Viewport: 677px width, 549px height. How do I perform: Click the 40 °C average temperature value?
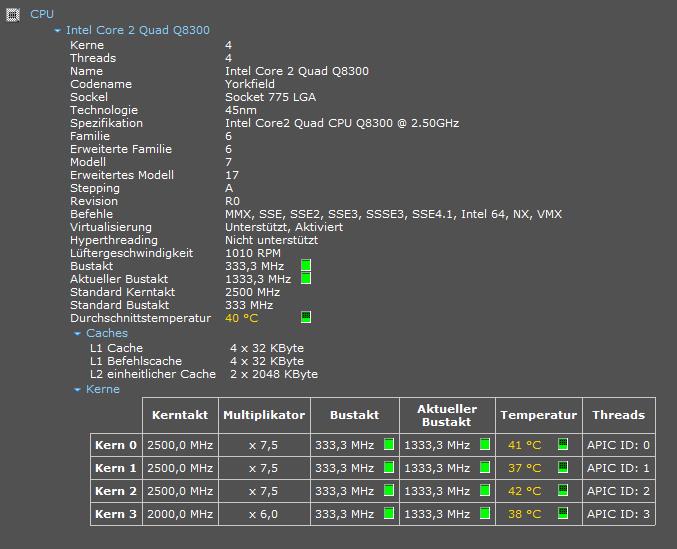241,318
